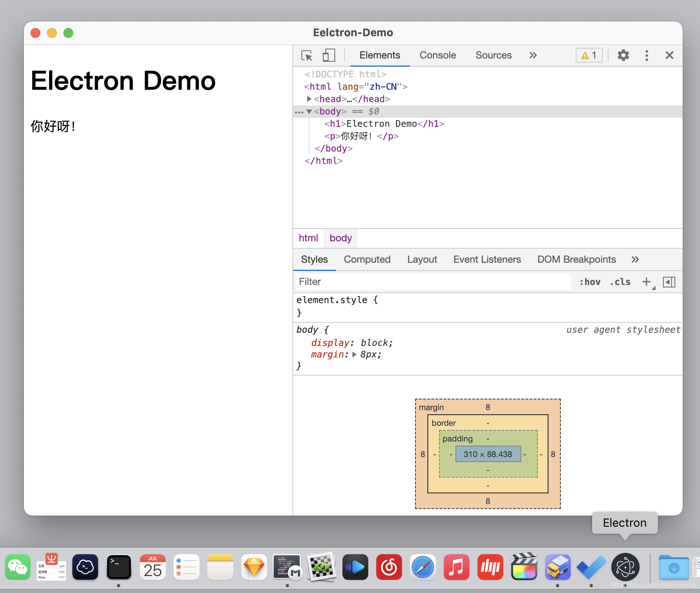Viewport: 700px width, 593px height.
Task: Select the h1 Electron Demo node
Action: pyautogui.click(x=384, y=124)
